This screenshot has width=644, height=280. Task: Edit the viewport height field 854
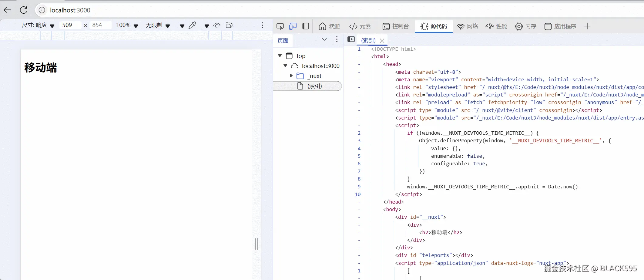pos(101,25)
